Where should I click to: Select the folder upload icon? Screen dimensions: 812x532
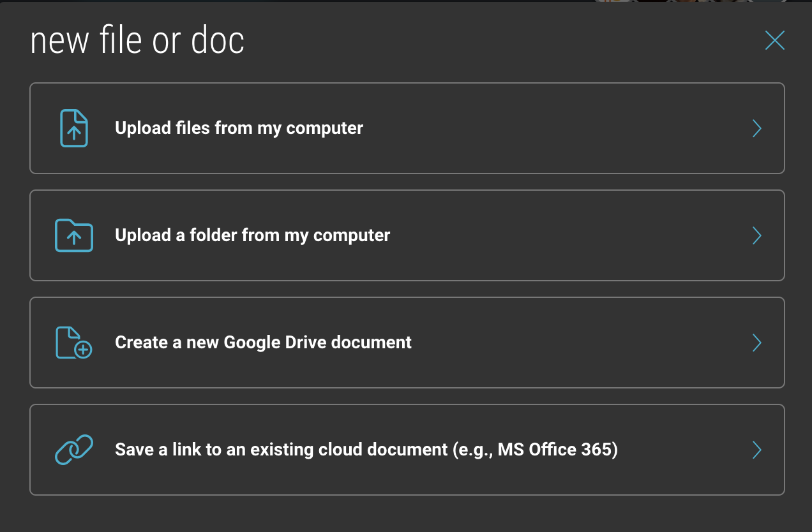74,235
